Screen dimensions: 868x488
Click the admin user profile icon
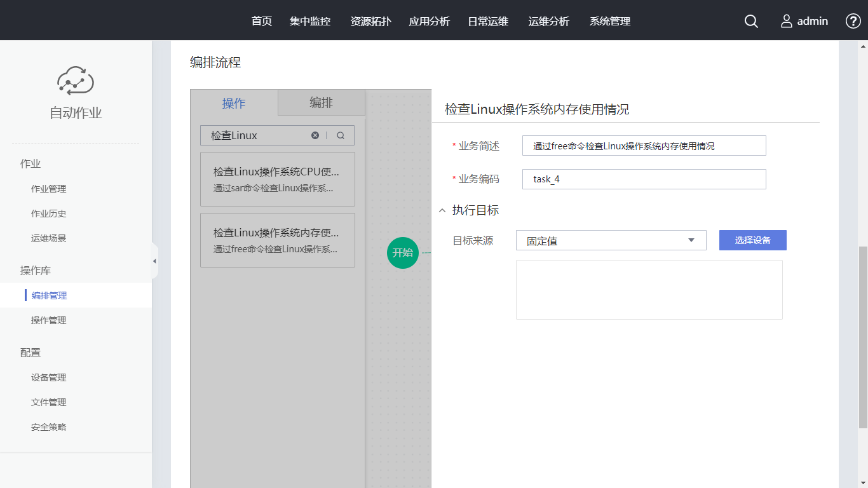[787, 21]
